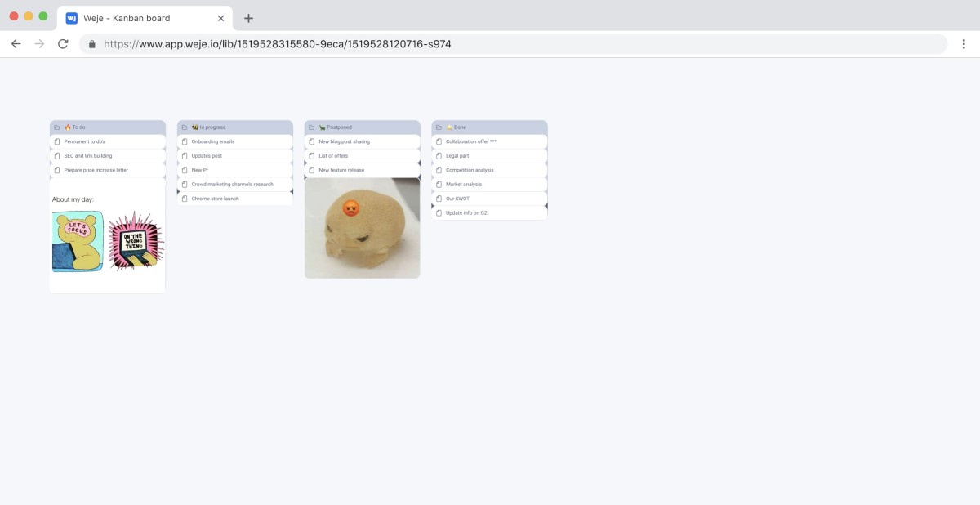Image resolution: width=980 pixels, height=505 pixels.
Task: Click the fire emoji in To do header
Action: point(68,127)
